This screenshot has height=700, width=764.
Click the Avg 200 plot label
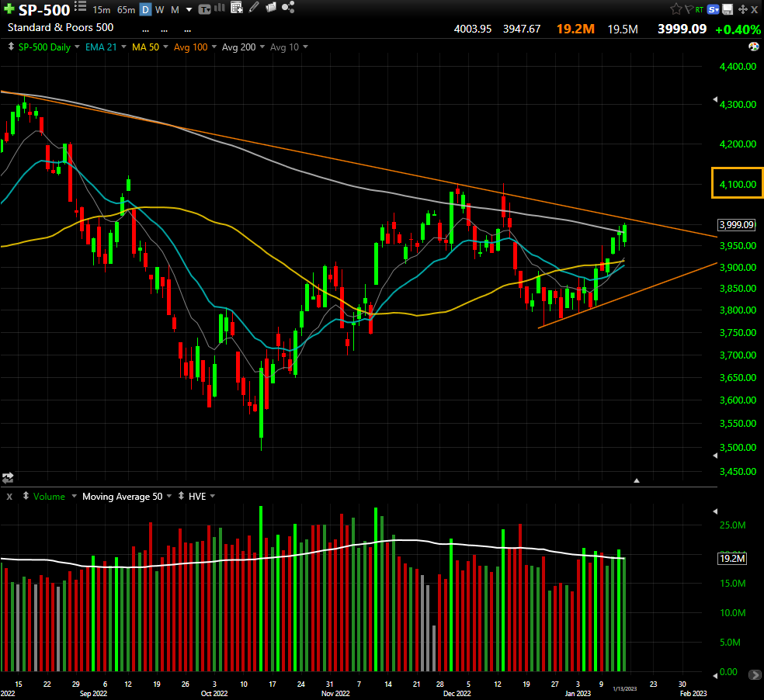[x=239, y=47]
